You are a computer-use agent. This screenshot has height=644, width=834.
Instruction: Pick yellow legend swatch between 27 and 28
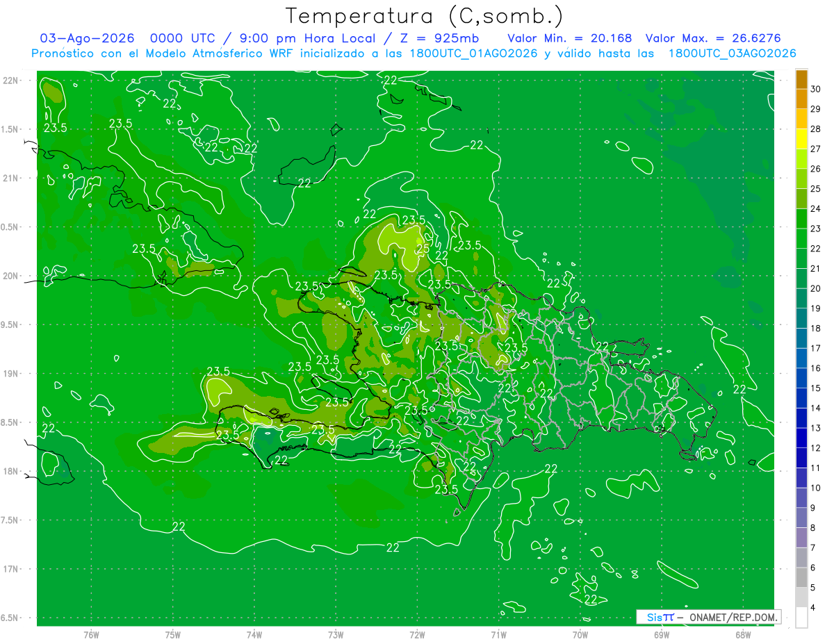point(801,139)
